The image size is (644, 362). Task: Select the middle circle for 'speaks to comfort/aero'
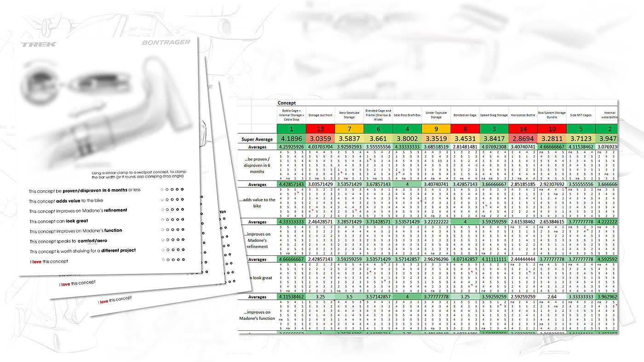(172, 240)
